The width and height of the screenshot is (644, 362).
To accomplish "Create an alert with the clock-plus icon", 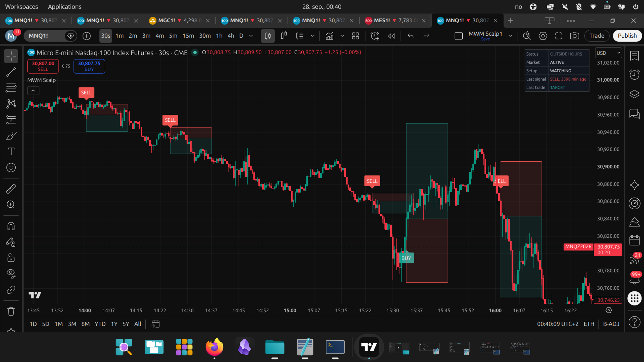I will click(375, 36).
